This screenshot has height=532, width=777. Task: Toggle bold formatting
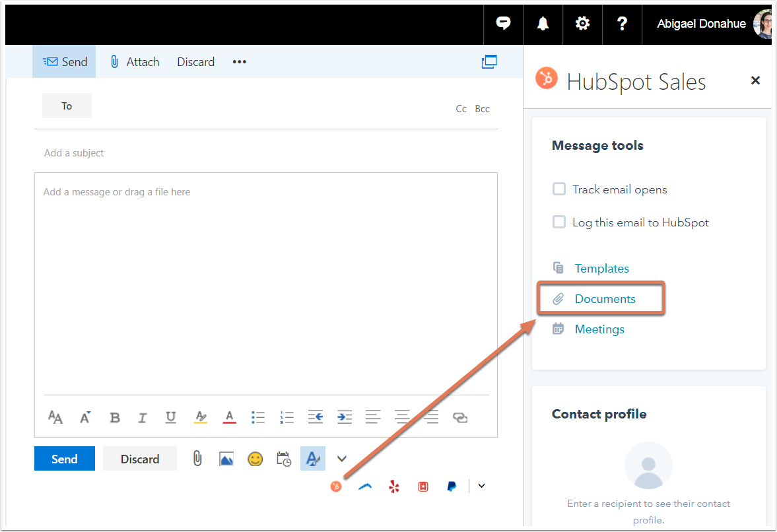114,418
